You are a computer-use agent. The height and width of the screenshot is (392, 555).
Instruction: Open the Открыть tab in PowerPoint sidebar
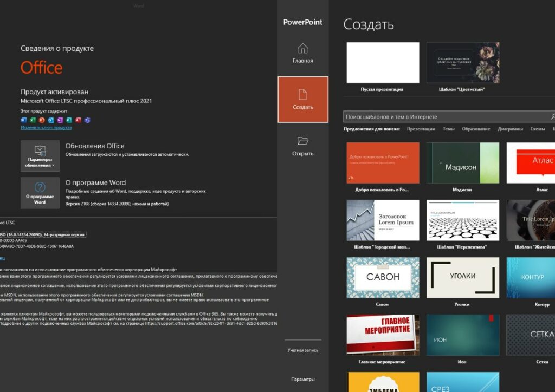pyautogui.click(x=302, y=146)
